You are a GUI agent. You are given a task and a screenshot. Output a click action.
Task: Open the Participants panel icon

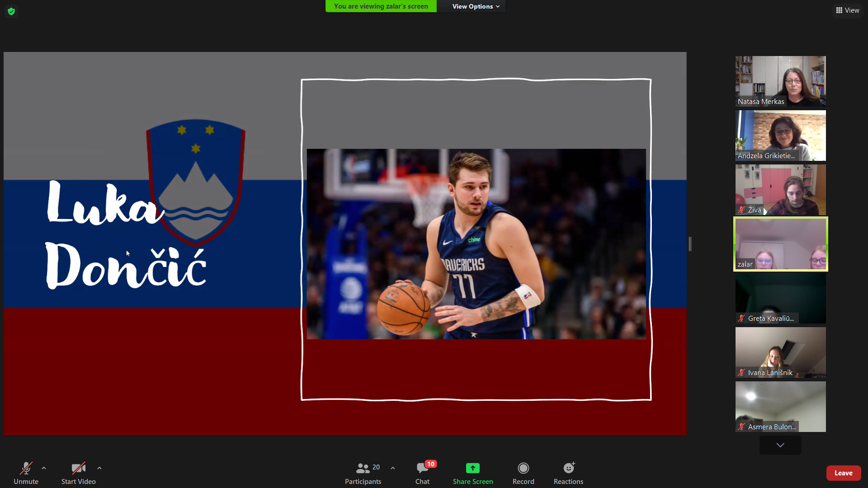pos(363,468)
